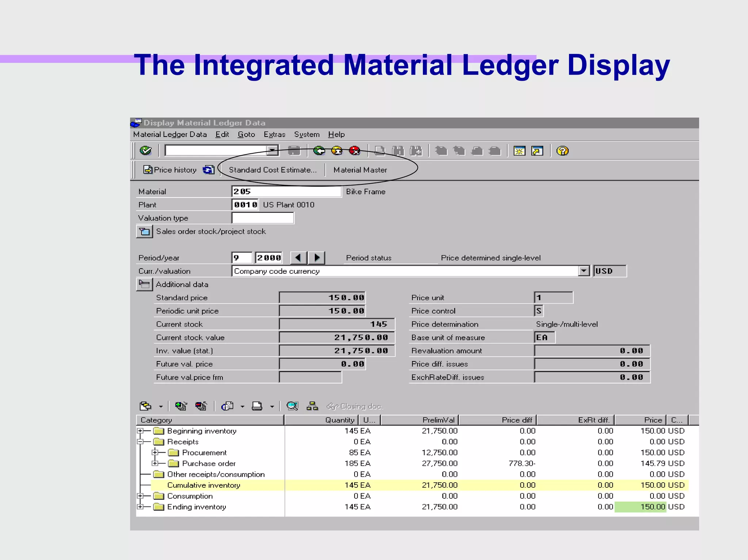The height and width of the screenshot is (560, 748).
Task: Click the blue Refresh icon
Action: [x=209, y=170]
